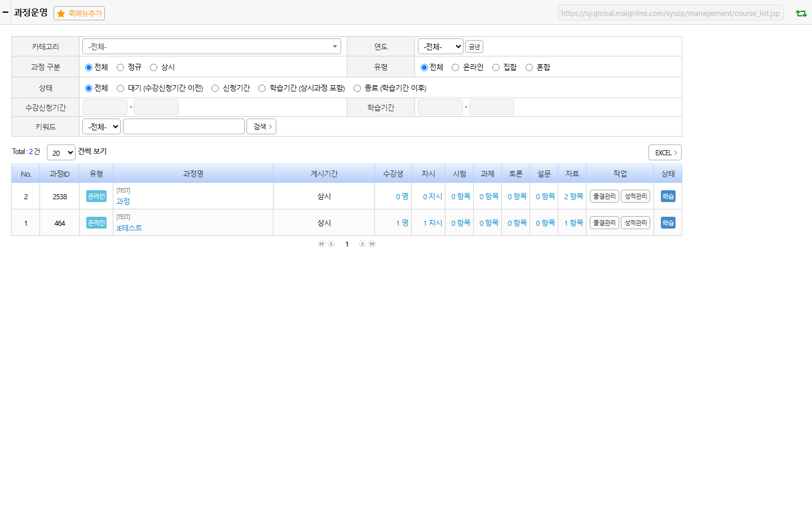Screen dimensions: 812x508
Task: Click 0 명 students link
Action: point(402,196)
